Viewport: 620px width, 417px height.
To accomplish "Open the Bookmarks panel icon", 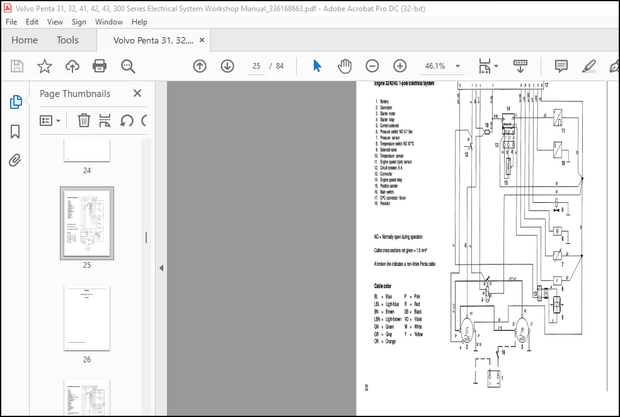I will pos(15,132).
